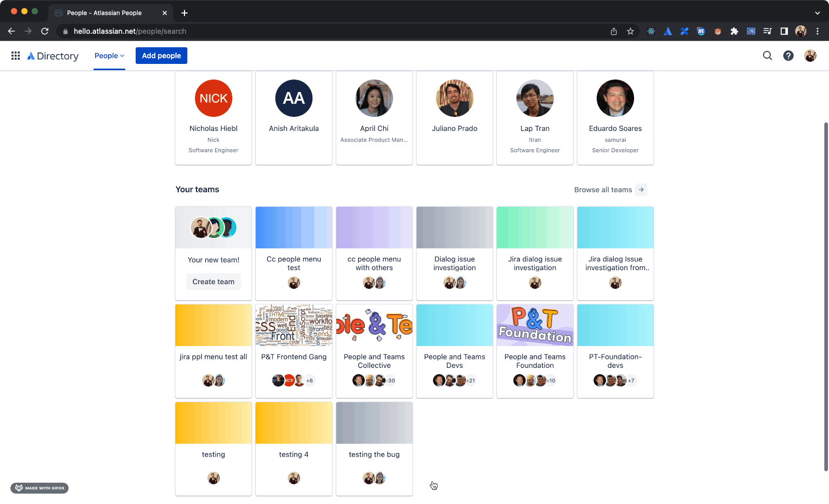This screenshot has width=829, height=504.
Task: Open April Chi's profile card
Action: point(374,118)
